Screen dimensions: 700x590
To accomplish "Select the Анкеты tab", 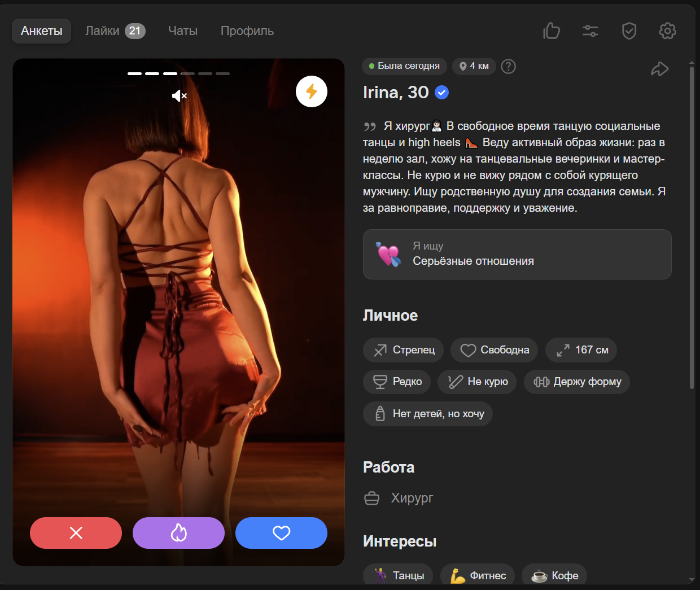I will (41, 31).
